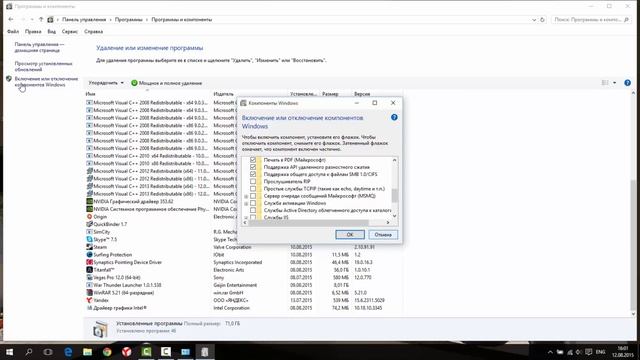Image resolution: width=640 pixels, height=360 pixels.
Task: Open the Упорядочить dropdown
Action: point(106,83)
